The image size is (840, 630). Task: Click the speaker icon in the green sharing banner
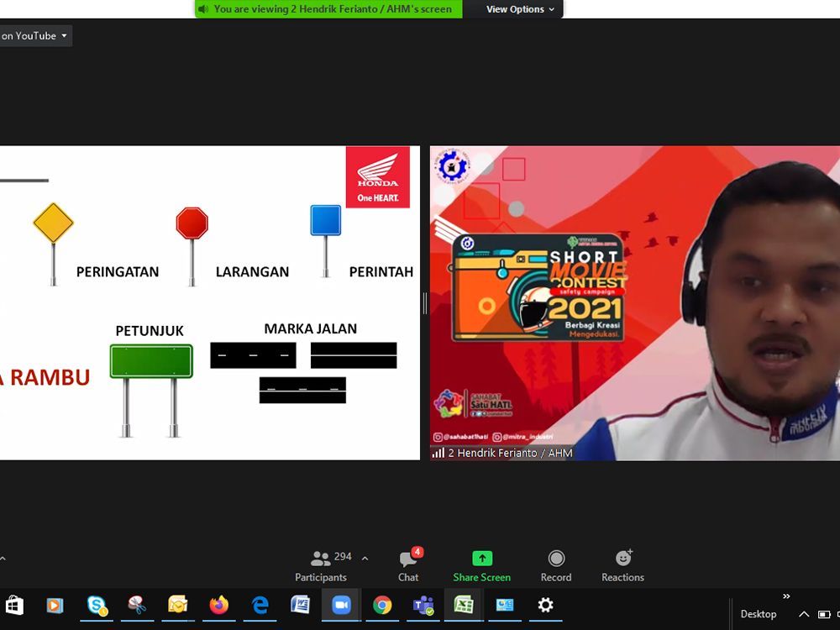(x=203, y=9)
